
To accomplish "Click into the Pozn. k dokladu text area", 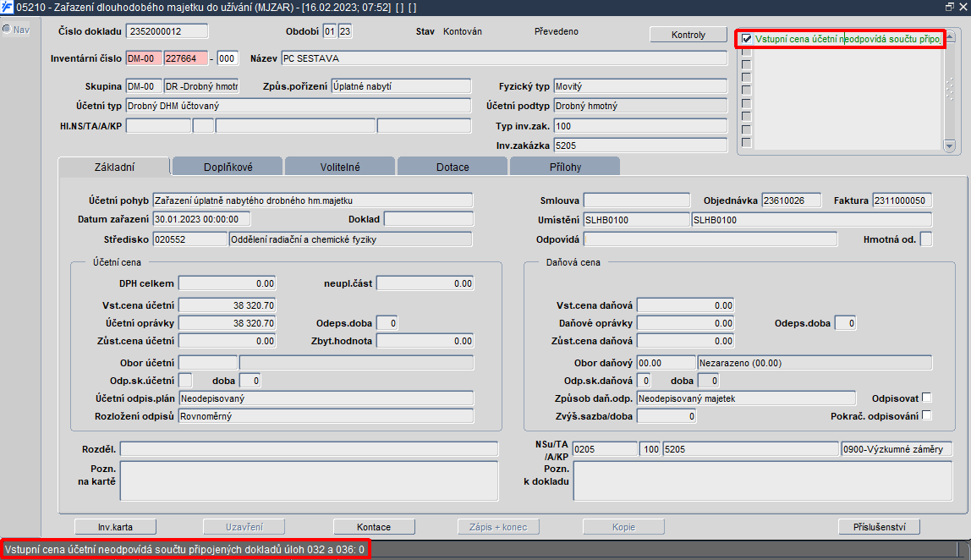I will coord(762,480).
